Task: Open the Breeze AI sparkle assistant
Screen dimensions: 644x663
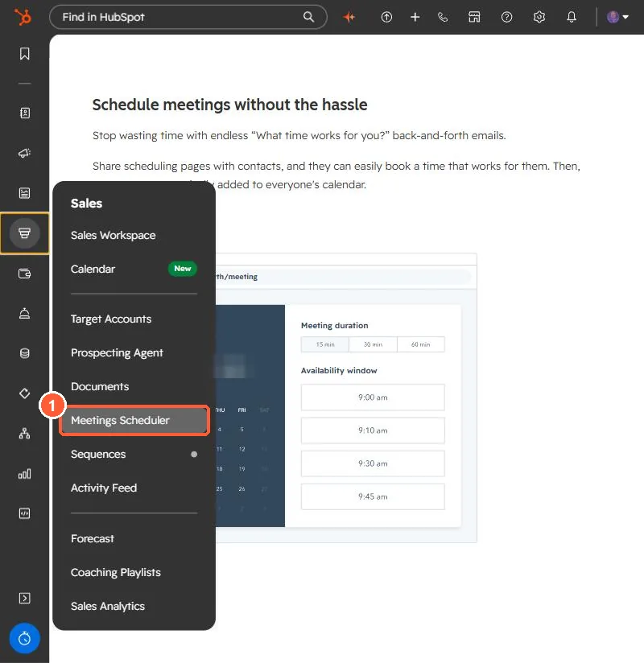Action: (x=349, y=17)
